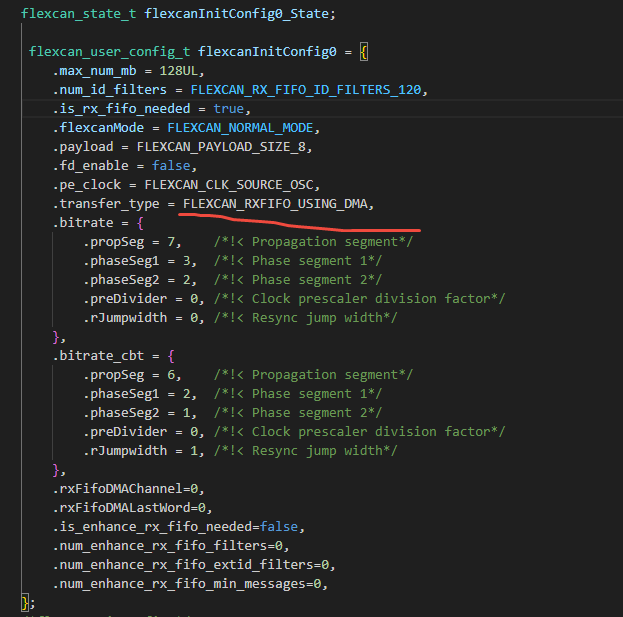Click the .bitrate field name
This screenshot has width=623, height=617.
(x=83, y=223)
